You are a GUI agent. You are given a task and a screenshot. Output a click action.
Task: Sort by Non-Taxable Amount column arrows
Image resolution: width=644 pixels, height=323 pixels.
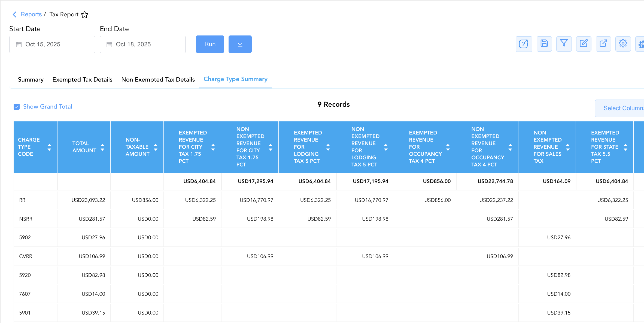point(156,147)
